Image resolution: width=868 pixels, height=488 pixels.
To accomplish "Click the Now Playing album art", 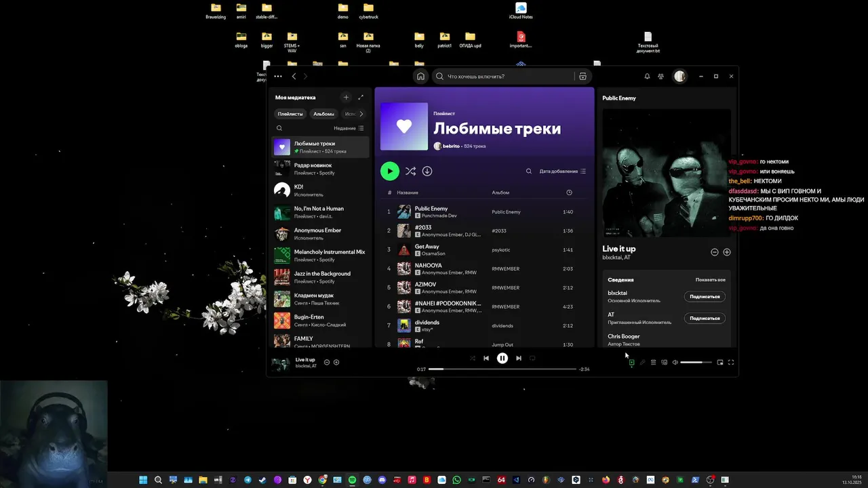I will tap(667, 173).
